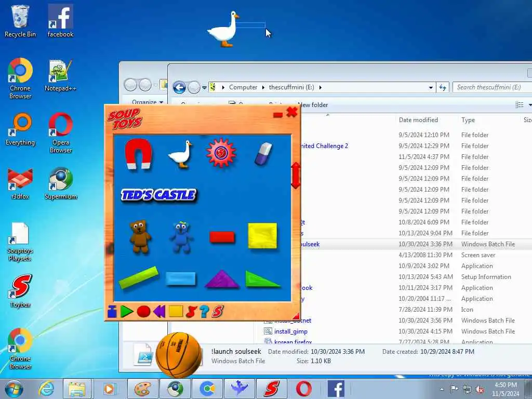Viewport: 532px width, 399px height.
Task: Open the Opera Browser desktop shortcut
Action: 60,133
